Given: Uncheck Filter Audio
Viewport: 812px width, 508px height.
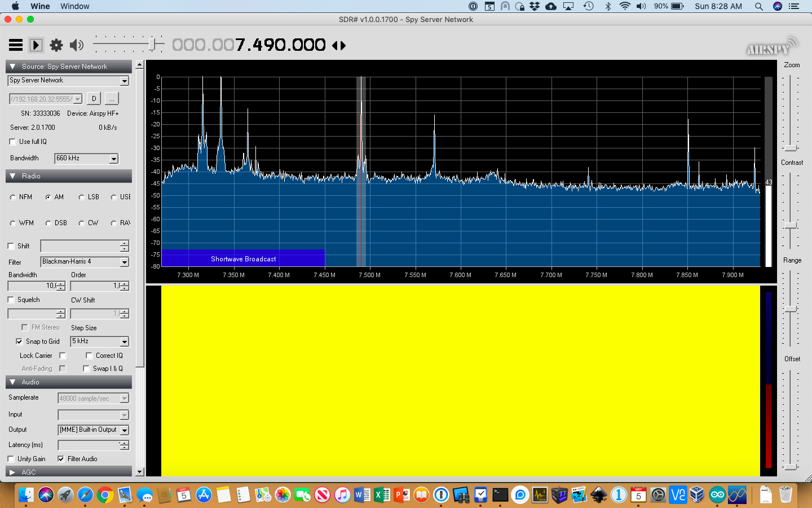Looking at the screenshot, I should tap(61, 459).
